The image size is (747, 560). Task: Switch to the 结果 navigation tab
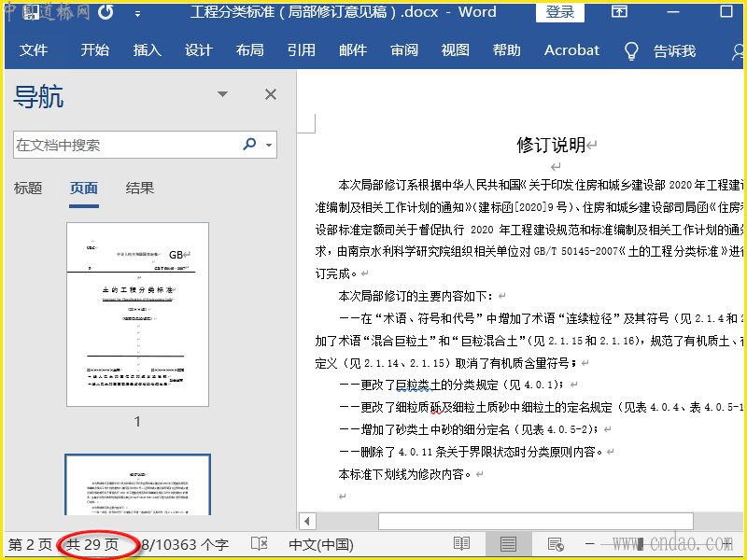[140, 189]
